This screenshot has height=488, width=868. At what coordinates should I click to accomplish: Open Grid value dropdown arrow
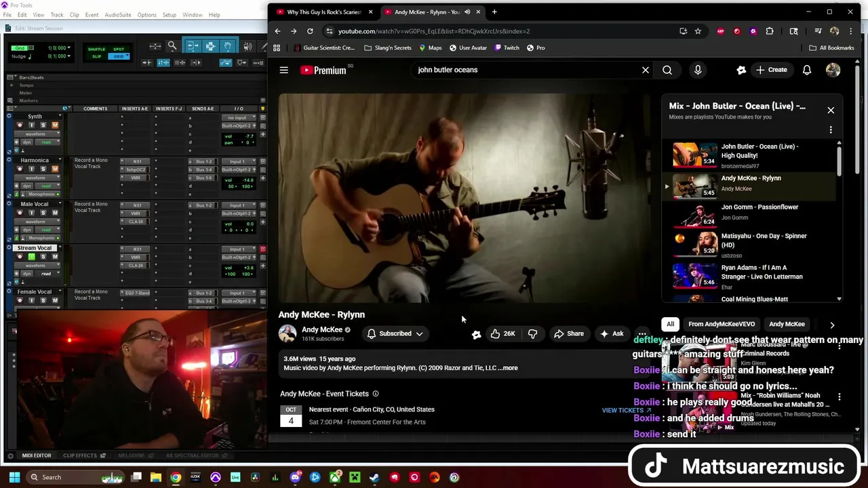click(x=69, y=47)
